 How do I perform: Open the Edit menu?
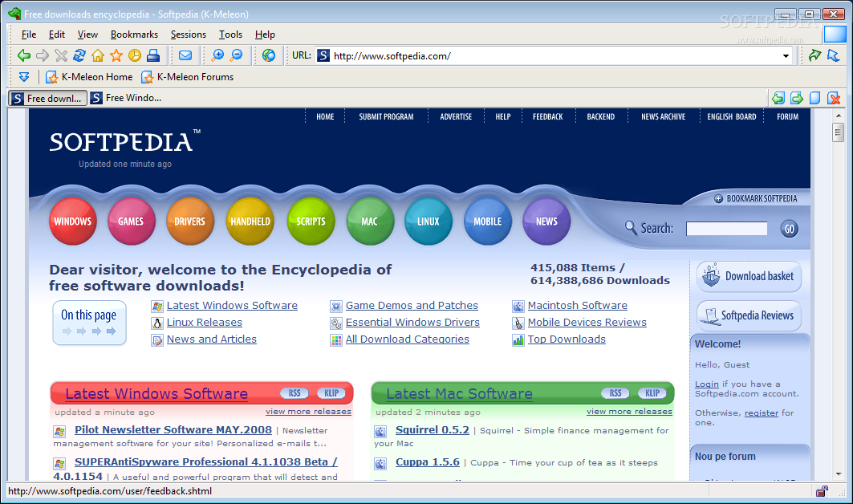click(57, 35)
